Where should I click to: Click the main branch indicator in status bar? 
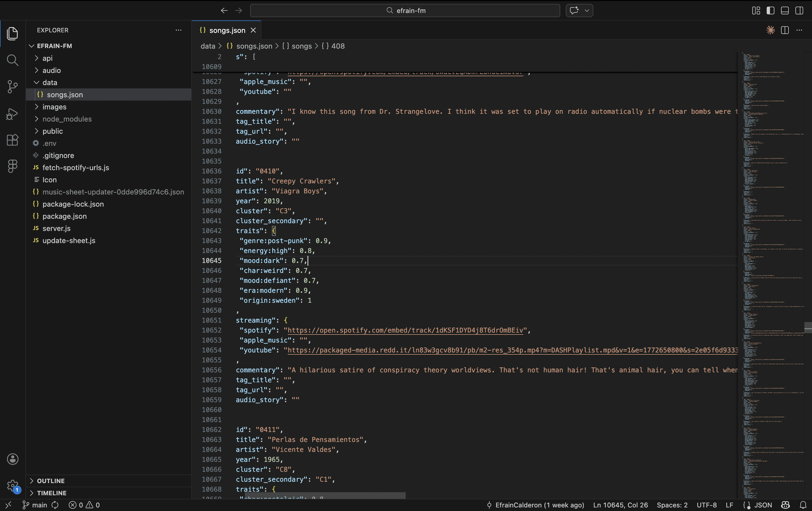coord(35,505)
